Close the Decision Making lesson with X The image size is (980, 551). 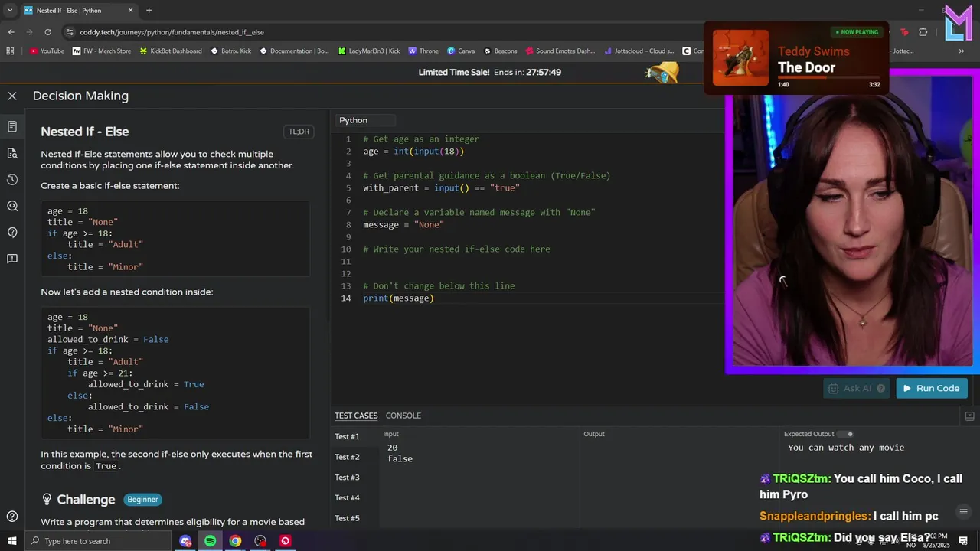tap(12, 96)
